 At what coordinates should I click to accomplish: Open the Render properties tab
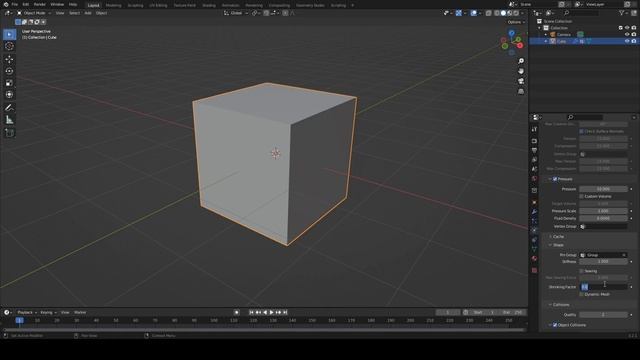(x=534, y=141)
